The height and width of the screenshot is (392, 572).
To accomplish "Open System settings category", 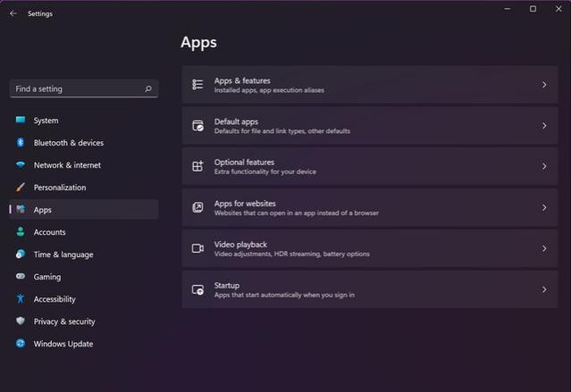I will [x=84, y=121].
